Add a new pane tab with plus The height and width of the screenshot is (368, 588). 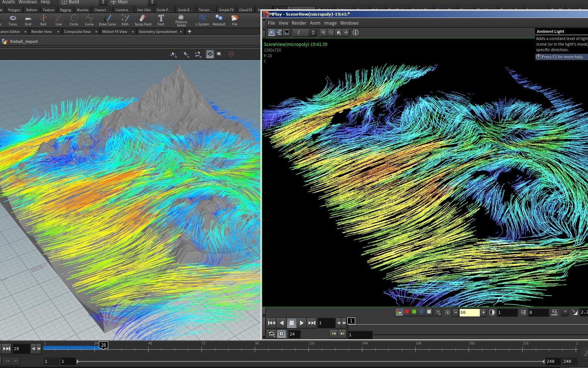190,32
